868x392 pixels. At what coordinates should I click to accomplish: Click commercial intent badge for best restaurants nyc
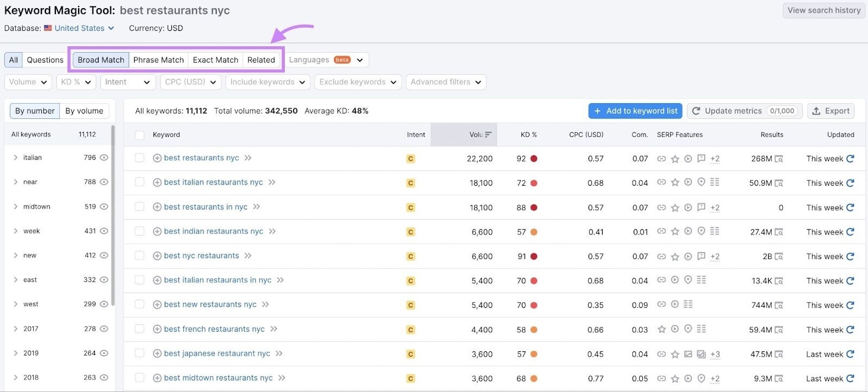pyautogui.click(x=411, y=159)
